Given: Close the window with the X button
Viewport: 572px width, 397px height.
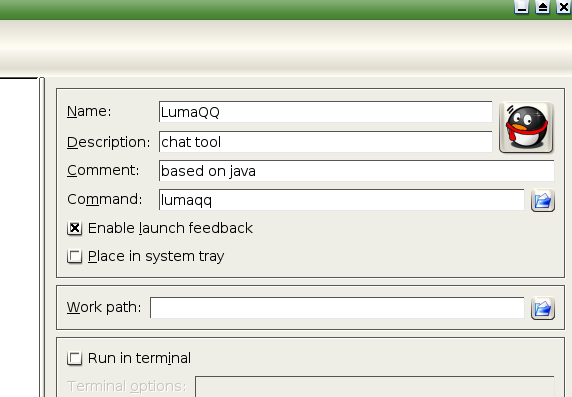Looking at the screenshot, I should (x=564, y=7).
